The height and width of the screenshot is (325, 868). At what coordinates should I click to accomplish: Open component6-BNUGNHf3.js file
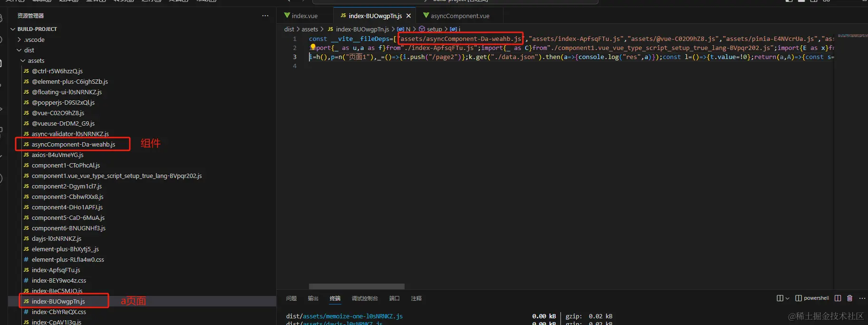point(68,228)
